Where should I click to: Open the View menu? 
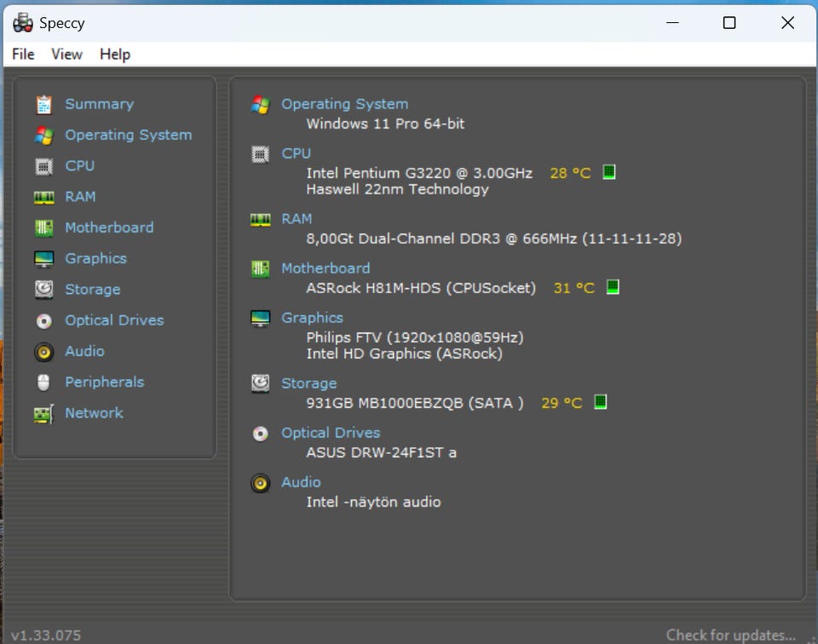tap(66, 55)
